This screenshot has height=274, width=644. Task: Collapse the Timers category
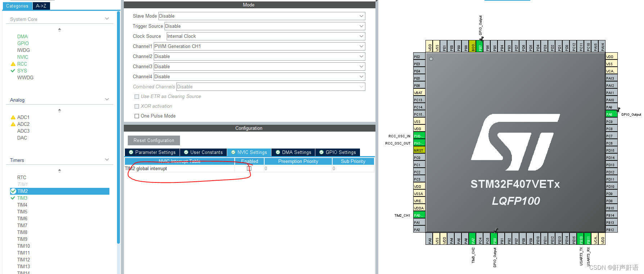coord(107,160)
